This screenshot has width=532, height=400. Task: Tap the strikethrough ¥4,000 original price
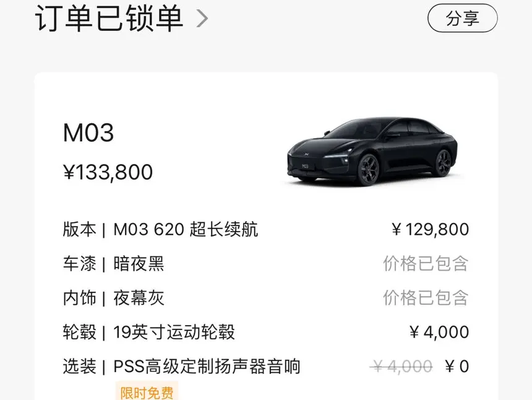401,367
